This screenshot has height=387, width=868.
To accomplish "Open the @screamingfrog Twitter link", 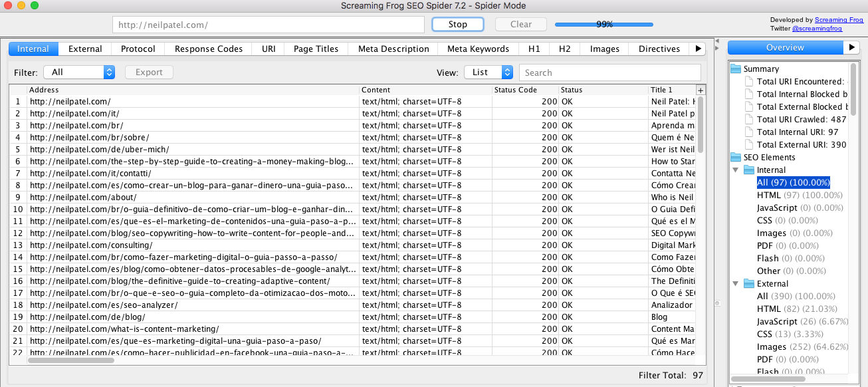I will 816,29.
